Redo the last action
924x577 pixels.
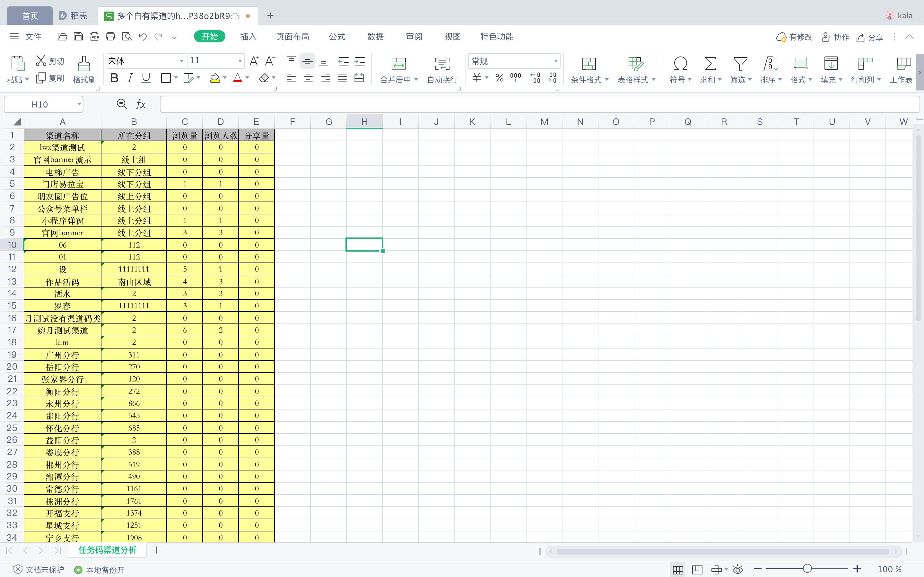pyautogui.click(x=158, y=37)
